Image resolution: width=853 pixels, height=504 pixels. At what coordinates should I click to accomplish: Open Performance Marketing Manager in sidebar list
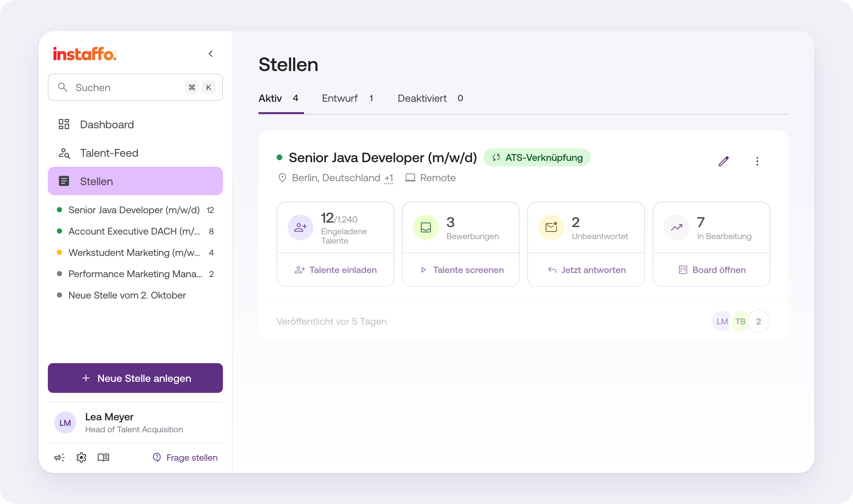135,274
